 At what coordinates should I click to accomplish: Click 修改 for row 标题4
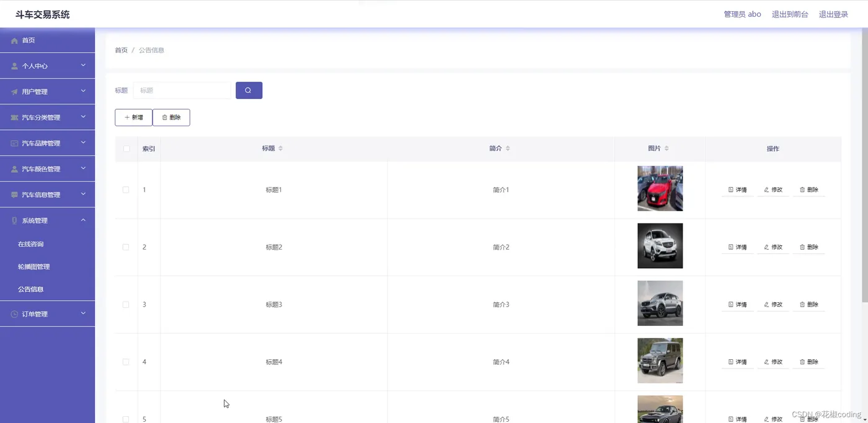(773, 362)
